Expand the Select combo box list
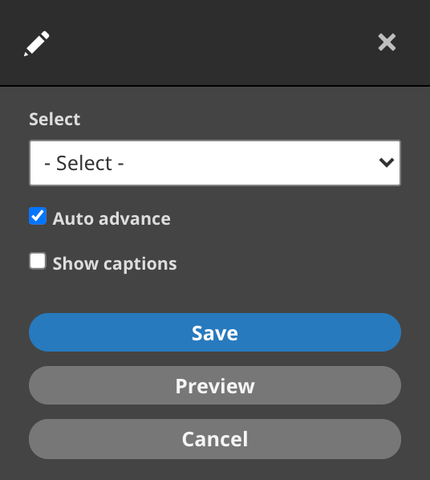 click(x=215, y=163)
